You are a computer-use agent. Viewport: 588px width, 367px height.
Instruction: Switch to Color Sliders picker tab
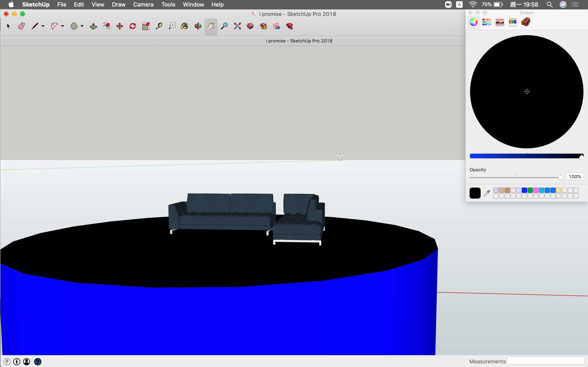point(487,22)
